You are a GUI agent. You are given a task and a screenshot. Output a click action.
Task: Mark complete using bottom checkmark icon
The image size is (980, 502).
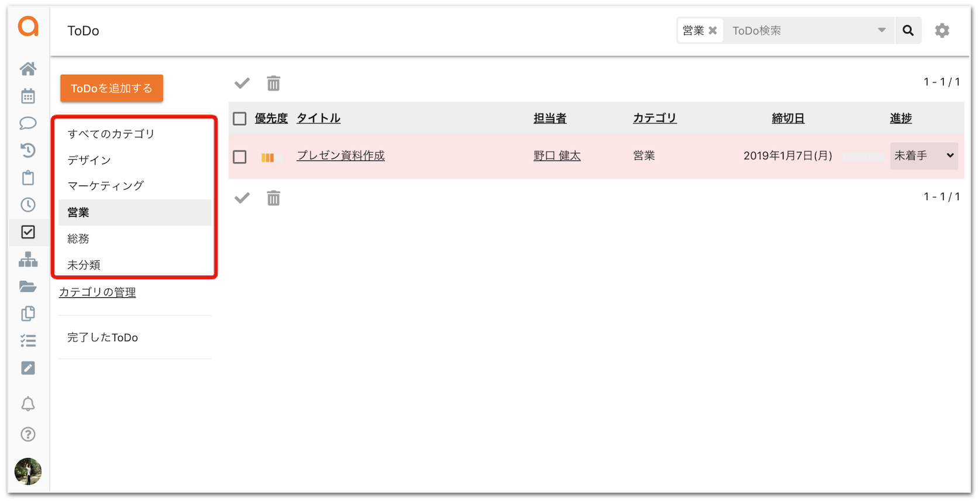[242, 198]
